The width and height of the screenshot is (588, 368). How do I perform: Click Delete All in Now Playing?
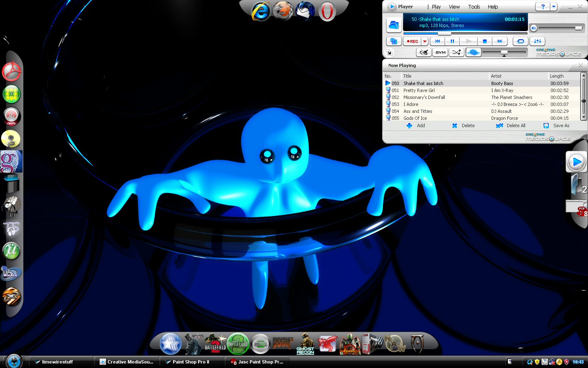[x=510, y=126]
